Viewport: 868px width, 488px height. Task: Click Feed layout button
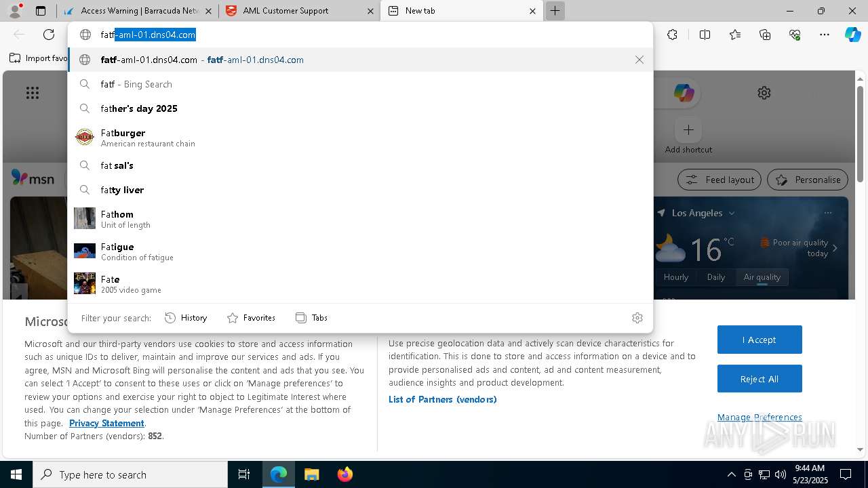click(719, 180)
